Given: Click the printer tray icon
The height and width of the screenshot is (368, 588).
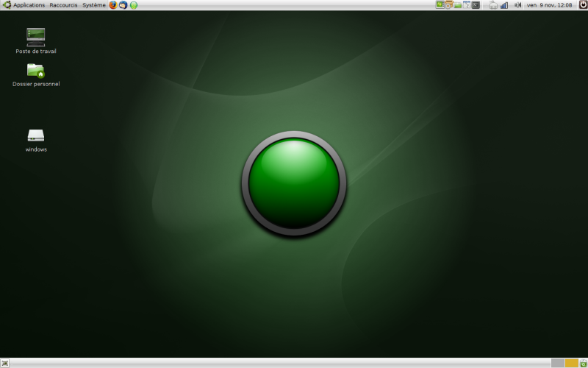Looking at the screenshot, I should (493, 5).
